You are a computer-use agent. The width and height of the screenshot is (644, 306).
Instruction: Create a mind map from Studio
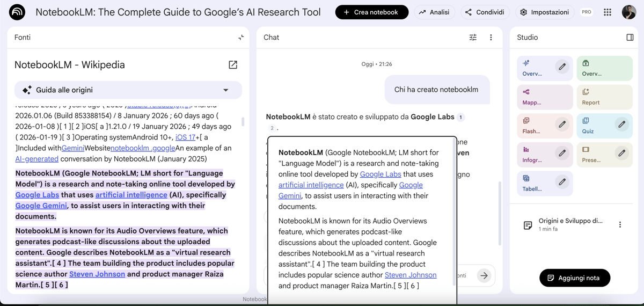pos(545,97)
